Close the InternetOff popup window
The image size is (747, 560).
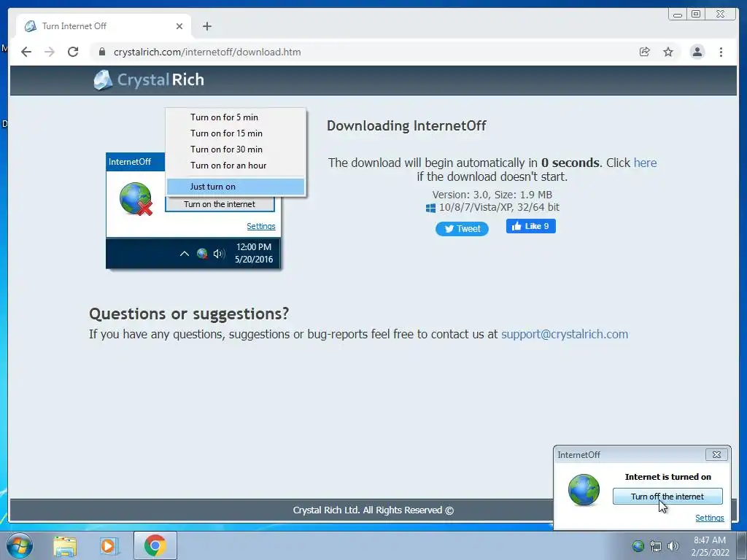tap(716, 455)
